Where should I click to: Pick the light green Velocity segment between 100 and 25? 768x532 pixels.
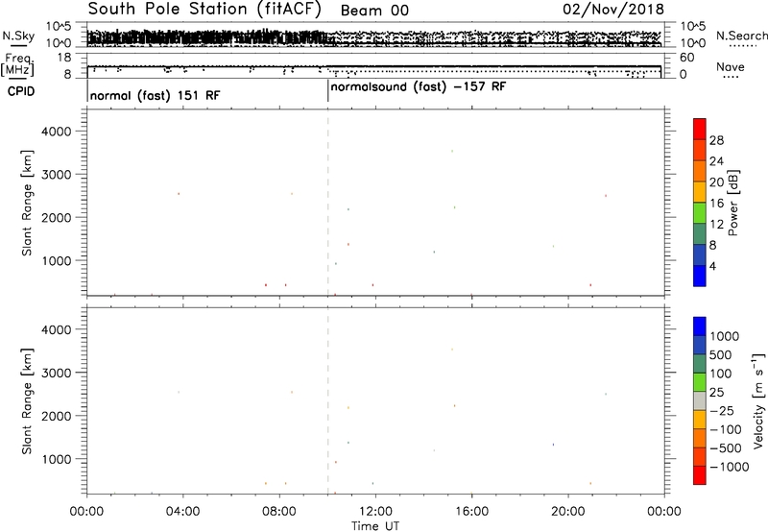coord(700,382)
